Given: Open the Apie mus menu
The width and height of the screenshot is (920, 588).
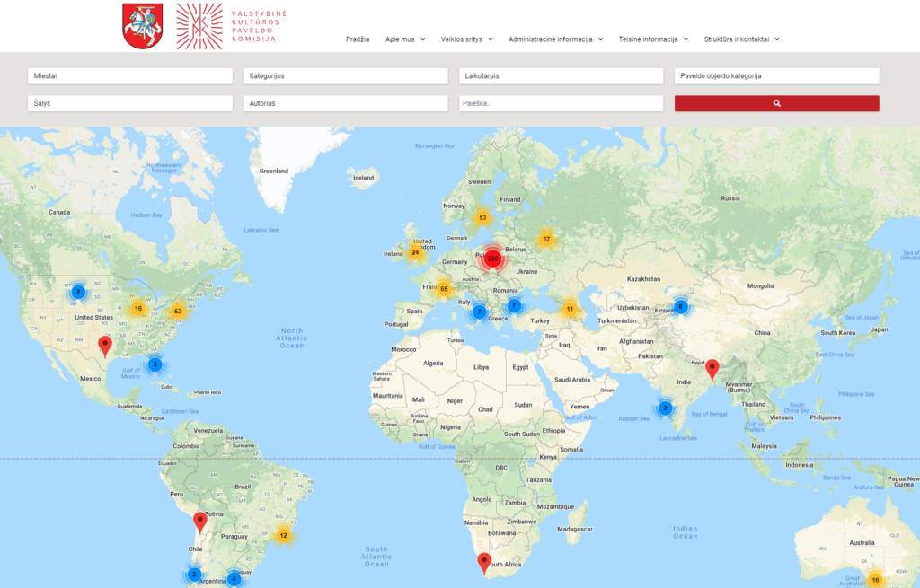Looking at the screenshot, I should coord(405,39).
